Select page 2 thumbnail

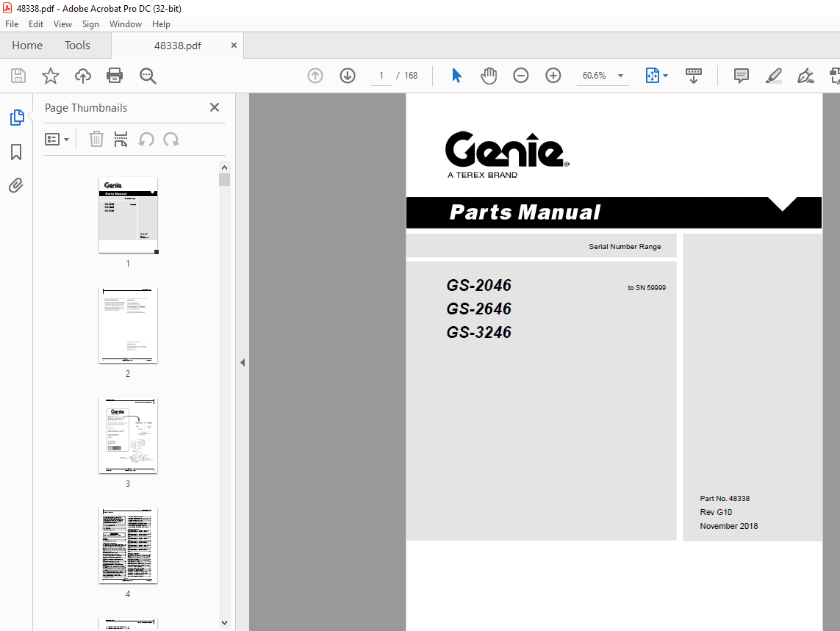(x=128, y=325)
